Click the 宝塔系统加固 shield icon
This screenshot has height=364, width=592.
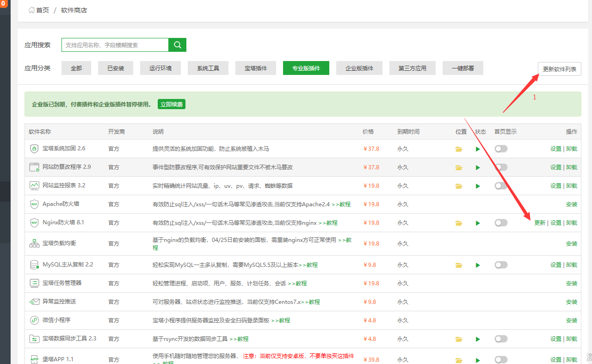pos(34,148)
